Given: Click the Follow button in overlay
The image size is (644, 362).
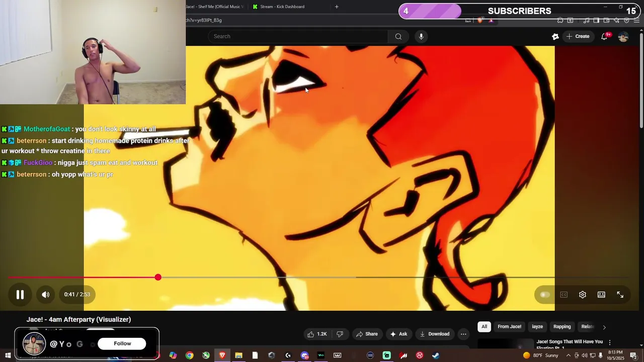Looking at the screenshot, I should [x=122, y=343].
